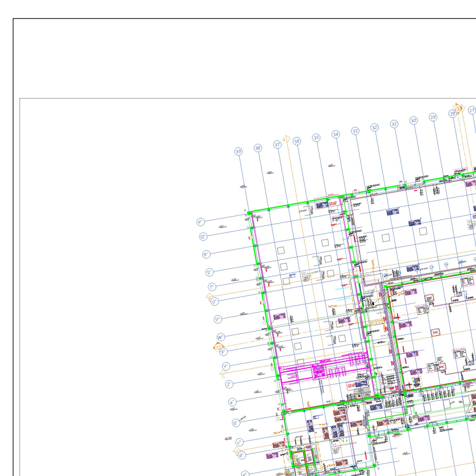Select the grid bubble labeled 36'
Image resolution: width=476 pixels, height=476 pixels.
pyautogui.click(x=297, y=141)
